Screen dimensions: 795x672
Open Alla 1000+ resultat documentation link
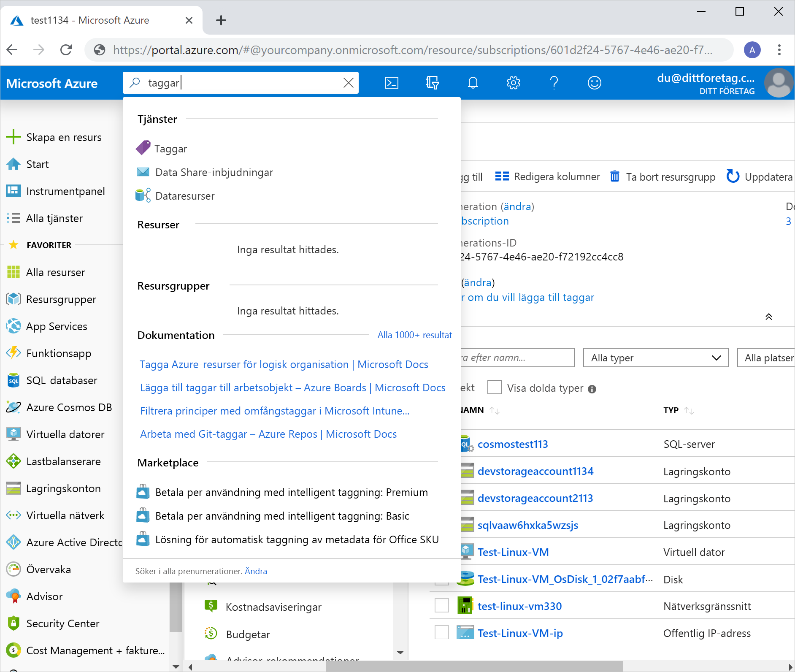pos(414,335)
